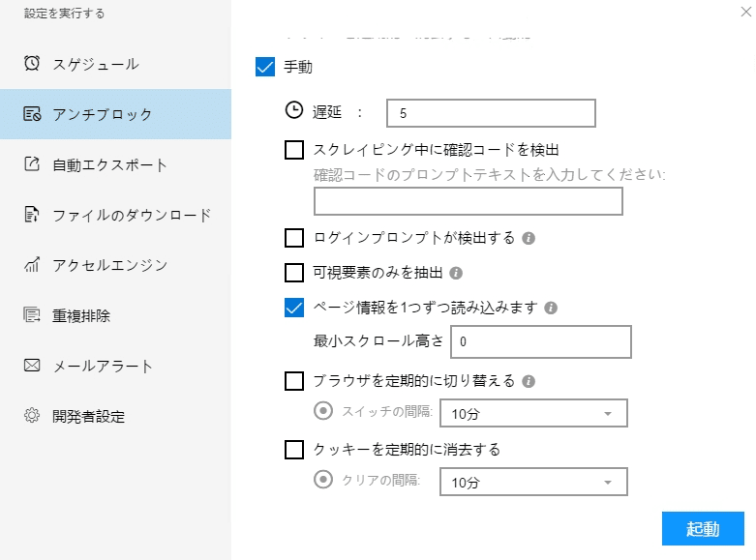Image resolution: width=756 pixels, height=560 pixels.
Task: Click the 遅延 value input field
Action: pos(490,113)
